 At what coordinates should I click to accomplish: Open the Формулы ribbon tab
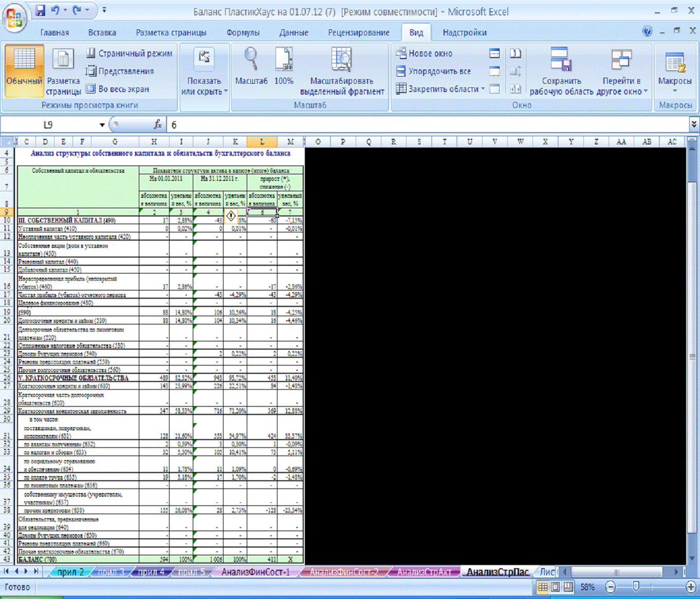pos(243,32)
